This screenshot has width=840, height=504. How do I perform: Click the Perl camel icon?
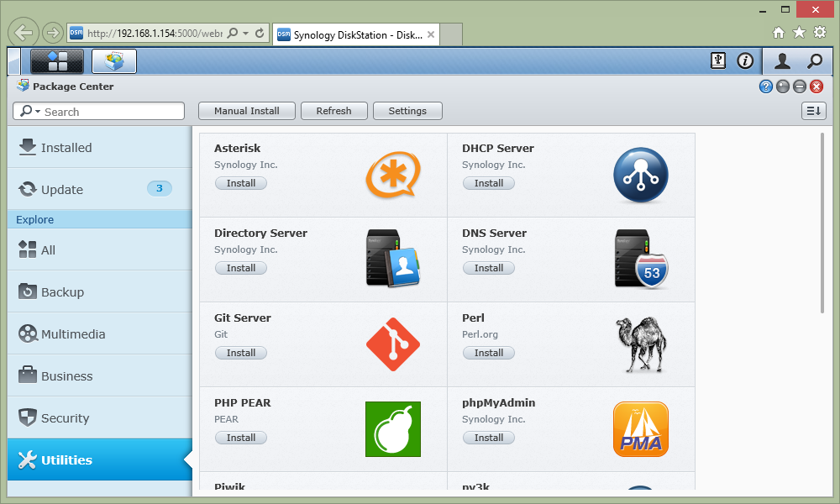641,344
